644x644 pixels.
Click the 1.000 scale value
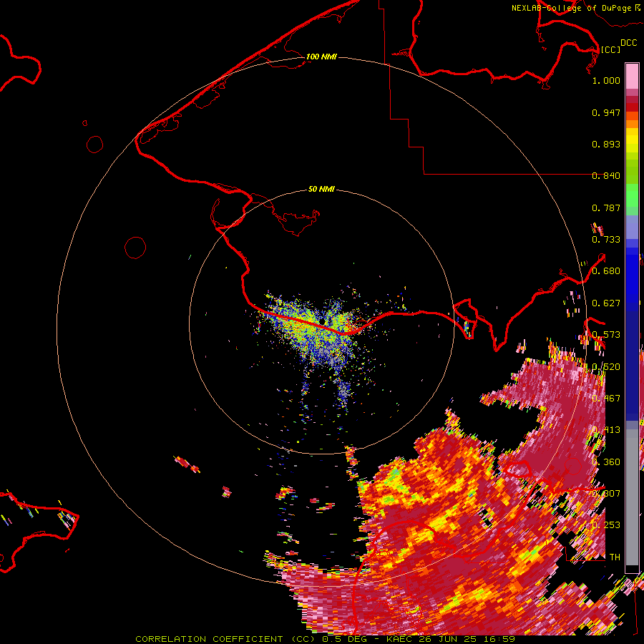click(606, 80)
